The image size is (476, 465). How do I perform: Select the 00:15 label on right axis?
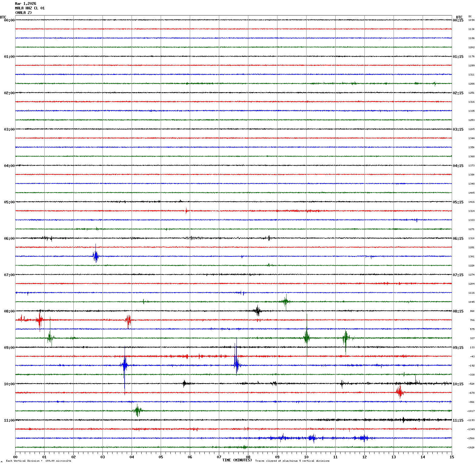pyautogui.click(x=458, y=20)
